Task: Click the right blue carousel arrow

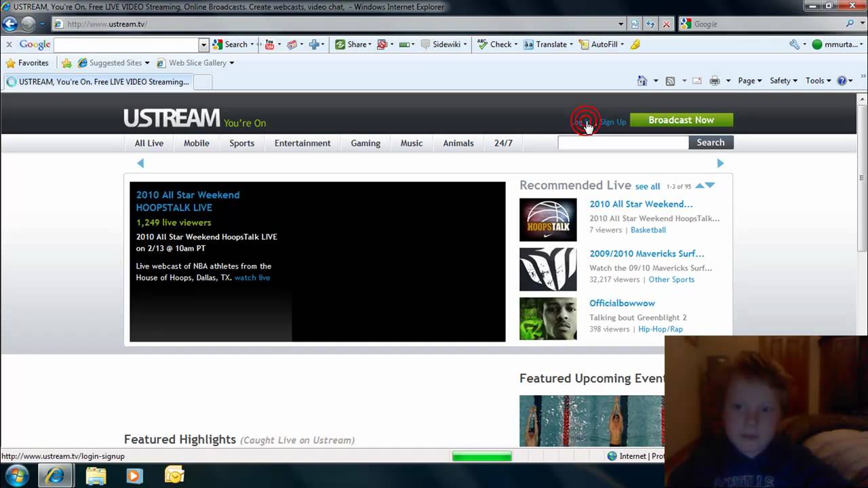Action: tap(720, 163)
